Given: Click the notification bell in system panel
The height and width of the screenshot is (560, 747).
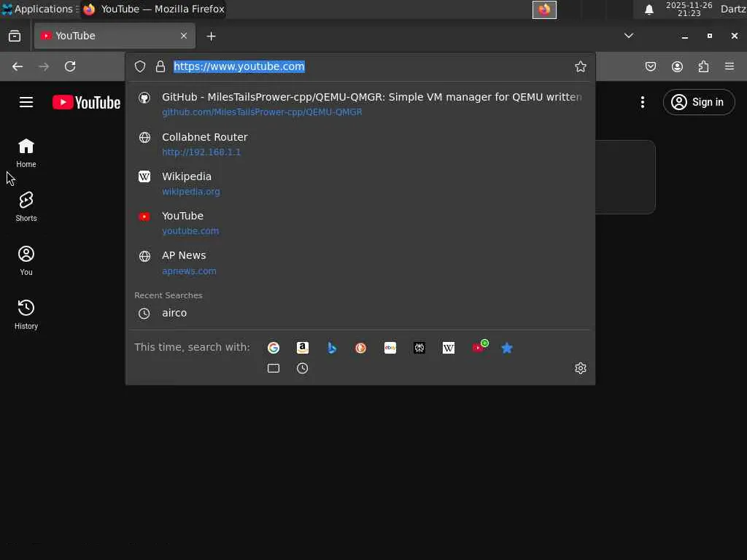Looking at the screenshot, I should 649,9.
